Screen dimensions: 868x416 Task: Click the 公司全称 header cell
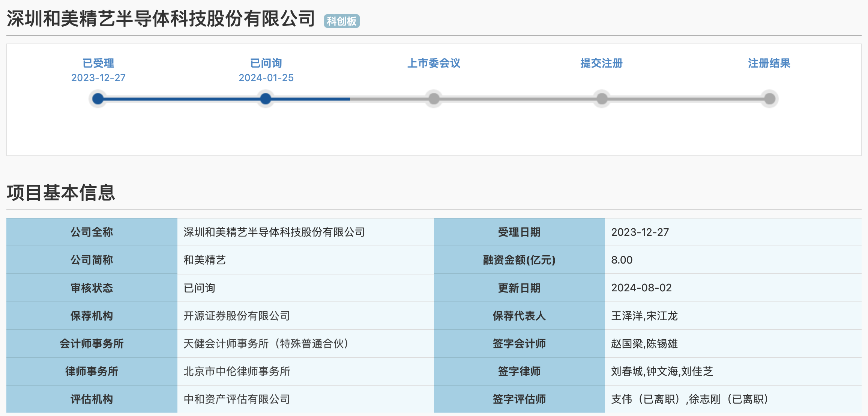[92, 232]
